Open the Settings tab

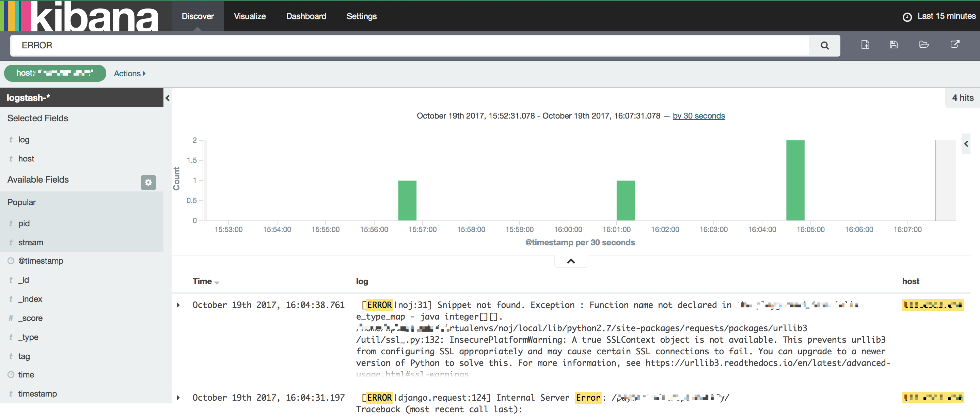(x=361, y=16)
